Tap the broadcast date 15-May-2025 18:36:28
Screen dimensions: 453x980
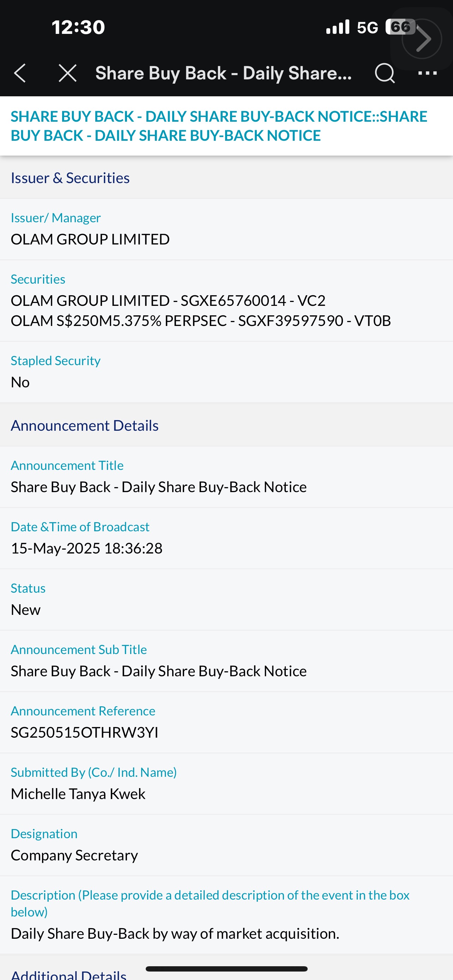point(87,548)
